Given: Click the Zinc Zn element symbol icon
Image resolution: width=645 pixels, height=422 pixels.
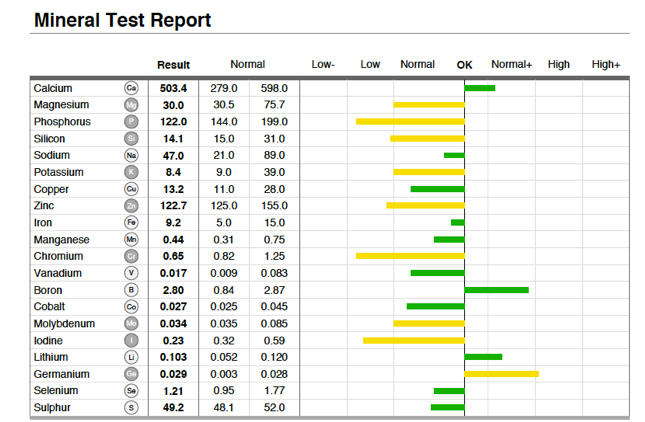Looking at the screenshot, I should pos(131,206).
